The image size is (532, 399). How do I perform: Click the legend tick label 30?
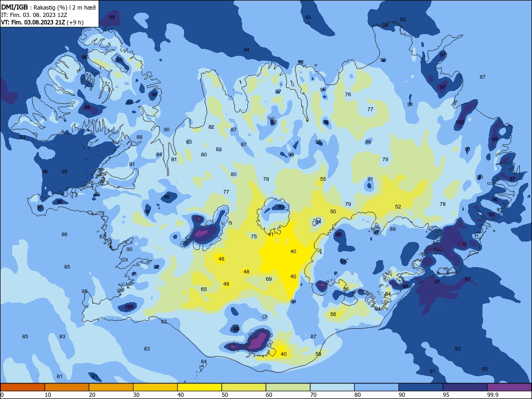pyautogui.click(x=136, y=395)
